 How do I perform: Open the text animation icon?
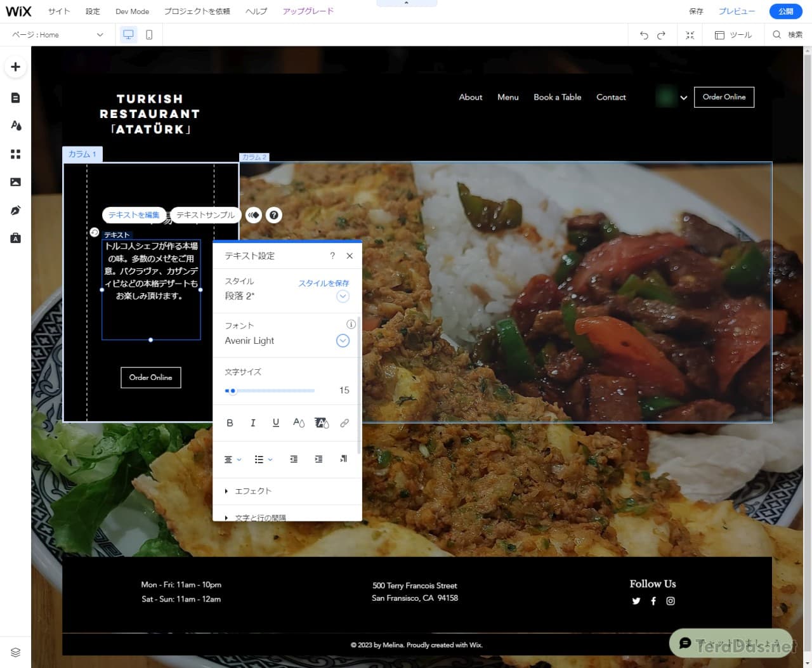(254, 215)
